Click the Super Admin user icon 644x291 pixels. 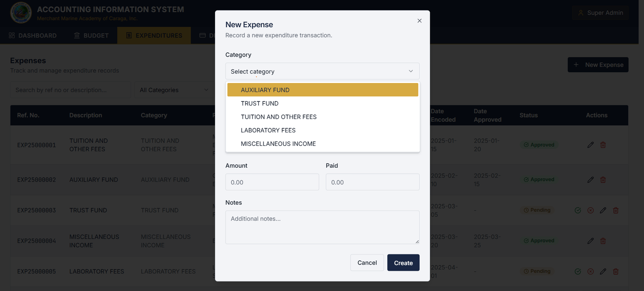pos(581,13)
